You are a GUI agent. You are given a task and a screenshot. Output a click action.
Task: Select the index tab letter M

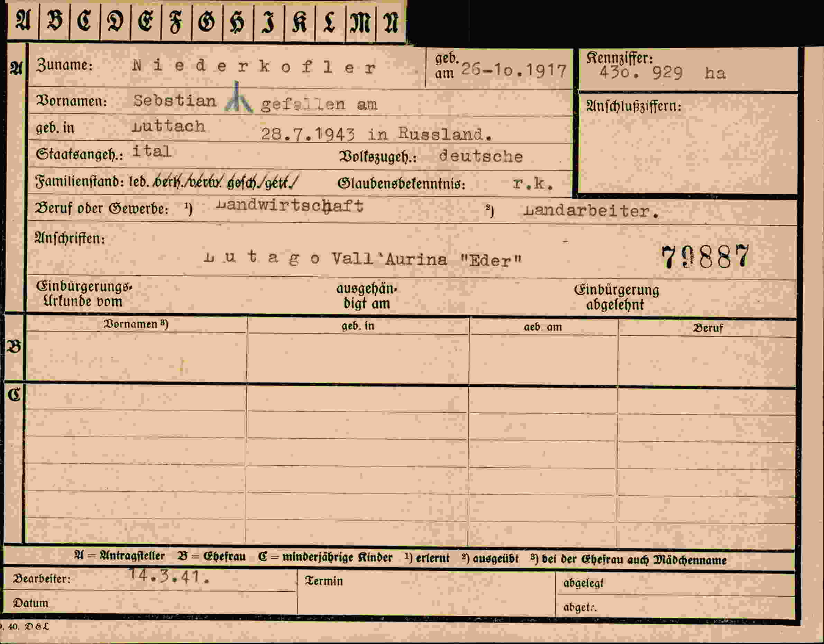click(360, 22)
